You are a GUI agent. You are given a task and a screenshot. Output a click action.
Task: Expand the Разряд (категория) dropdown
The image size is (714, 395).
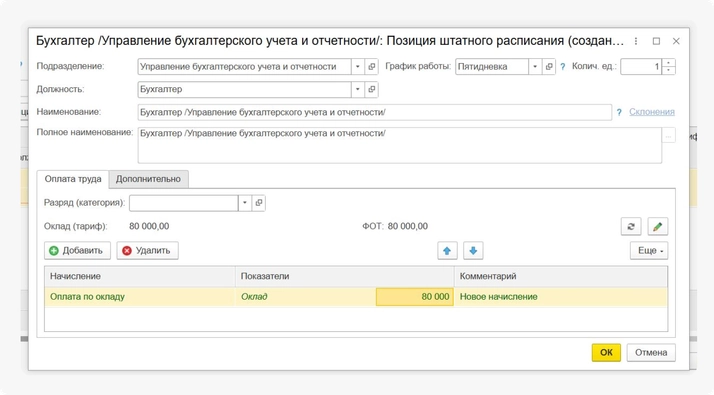[245, 203]
